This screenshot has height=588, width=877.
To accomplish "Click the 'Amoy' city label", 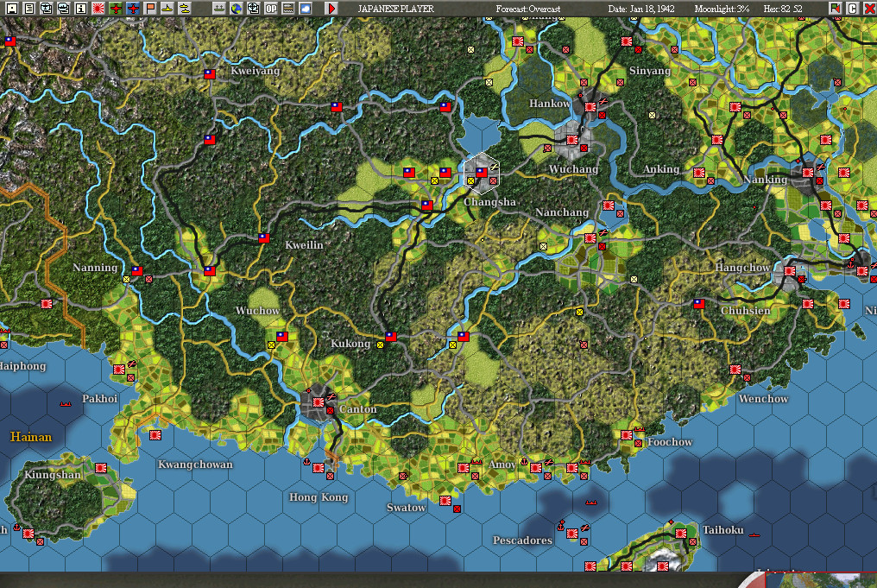I will pyautogui.click(x=502, y=465).
